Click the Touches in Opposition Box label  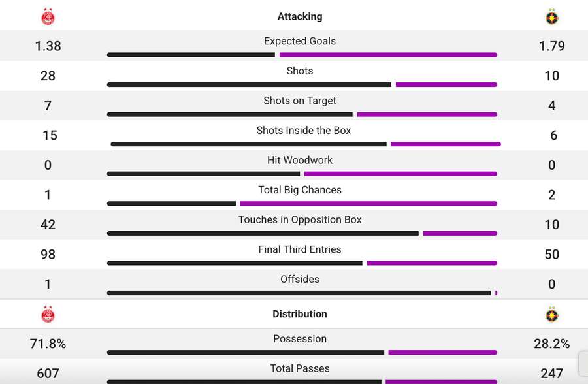pyautogui.click(x=300, y=219)
